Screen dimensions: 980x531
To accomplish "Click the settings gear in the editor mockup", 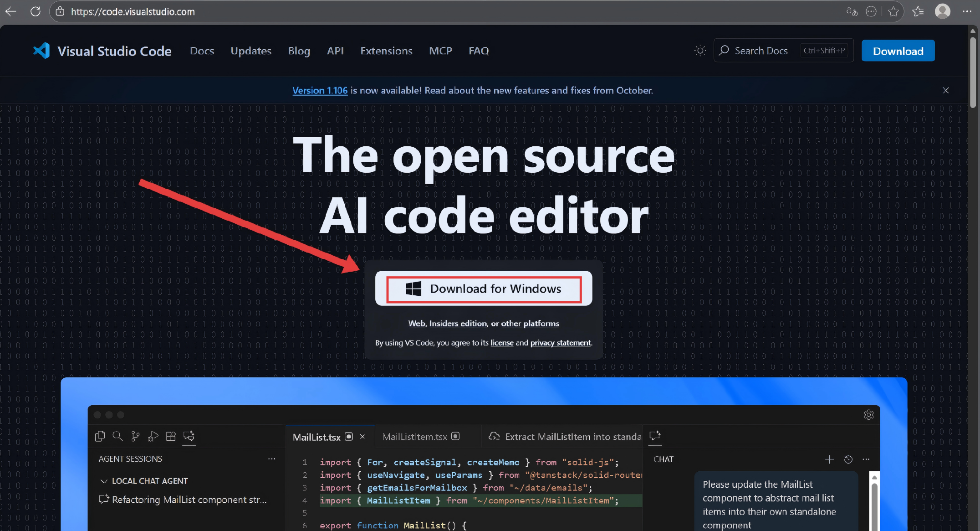I will (x=868, y=415).
